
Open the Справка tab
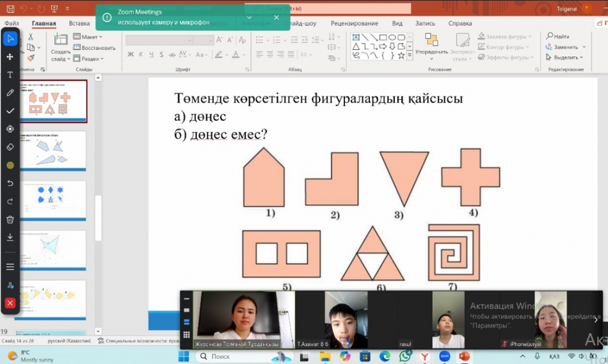pos(460,23)
